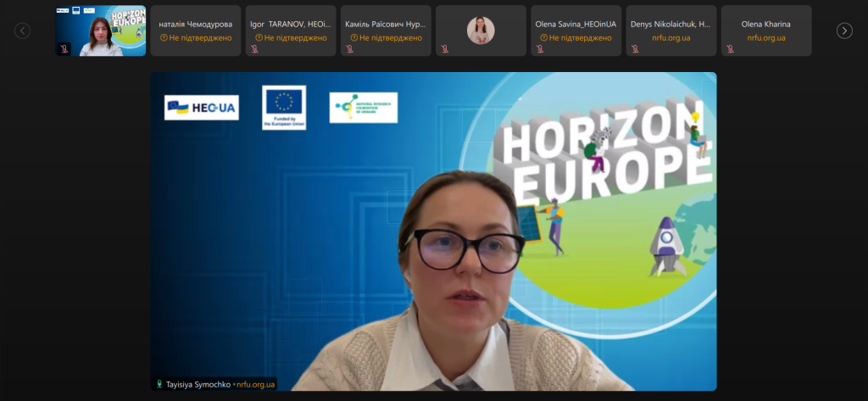Image resolution: width=868 pixels, height=401 pixels.
Task: Select the first participant video thumbnail
Action: click(101, 31)
